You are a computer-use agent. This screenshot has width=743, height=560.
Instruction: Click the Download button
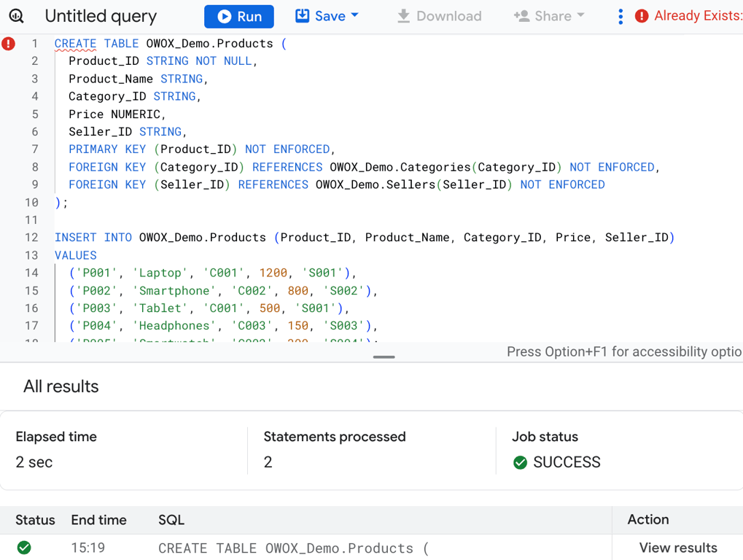pyautogui.click(x=439, y=16)
